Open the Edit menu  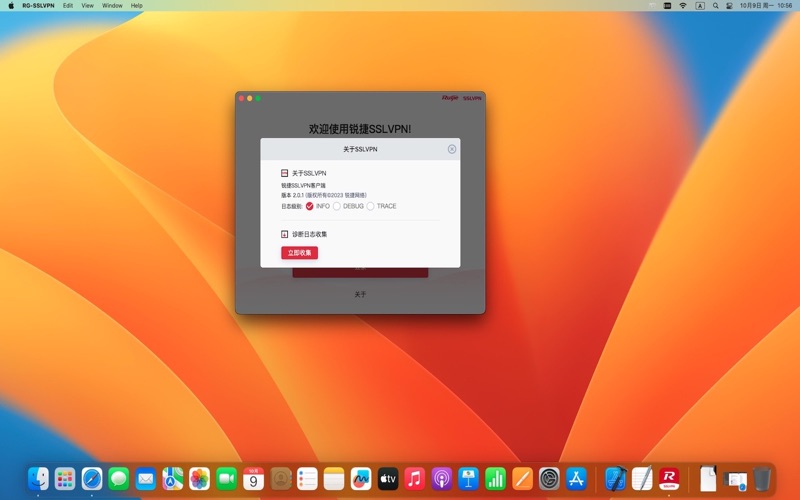(68, 5)
